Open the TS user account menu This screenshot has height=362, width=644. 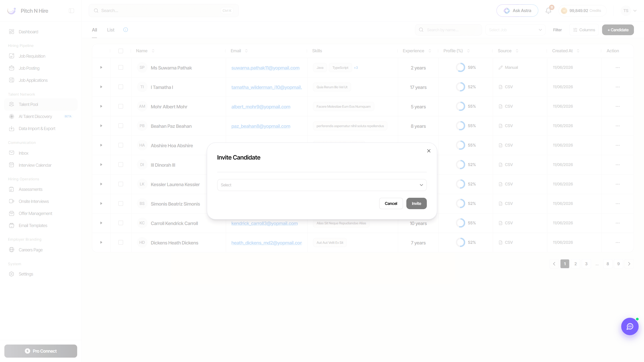[629, 11]
